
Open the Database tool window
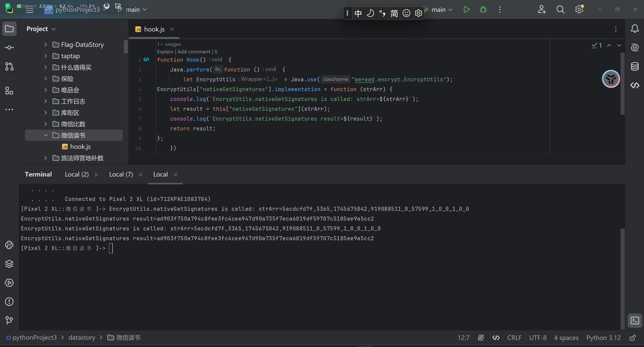point(635,66)
